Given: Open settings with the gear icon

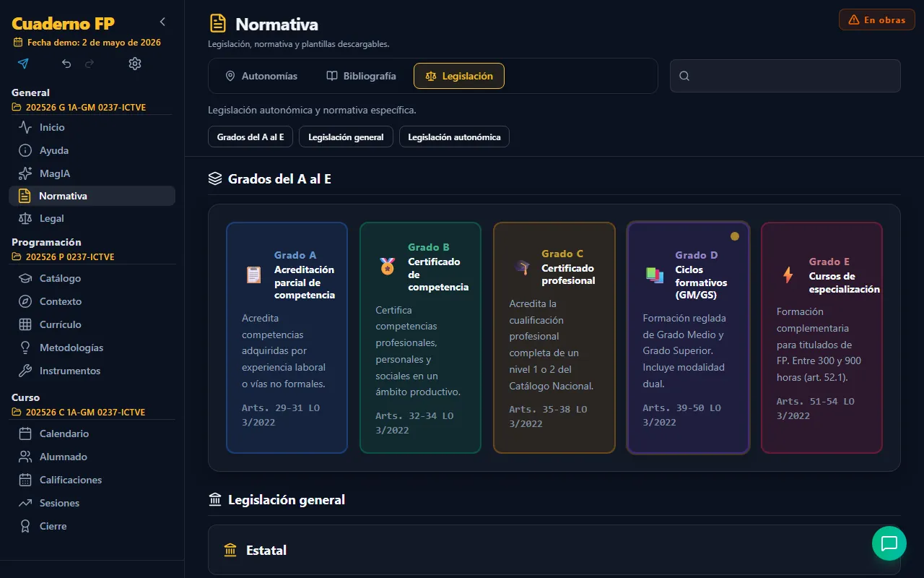Looking at the screenshot, I should pos(135,64).
